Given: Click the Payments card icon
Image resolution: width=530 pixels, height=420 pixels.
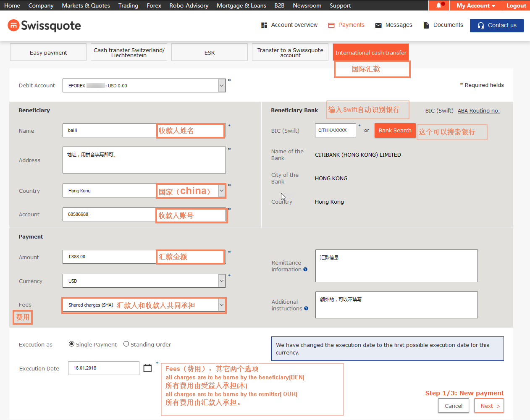Looking at the screenshot, I should pos(331,25).
